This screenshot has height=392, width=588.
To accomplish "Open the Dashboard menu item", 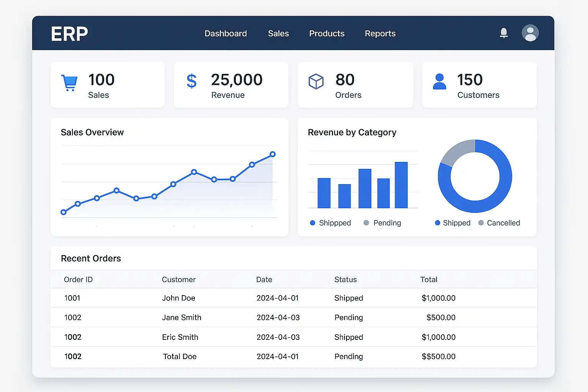I will pyautogui.click(x=225, y=34).
